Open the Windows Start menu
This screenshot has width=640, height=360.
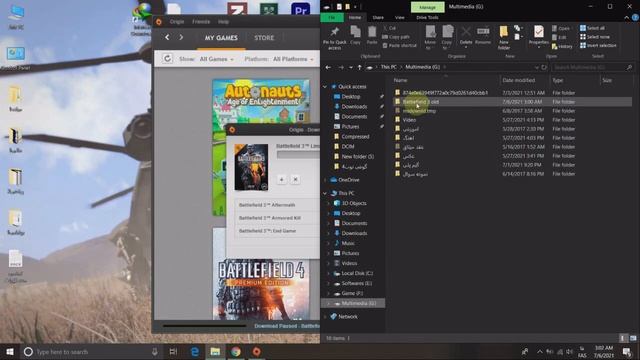pos(10,351)
